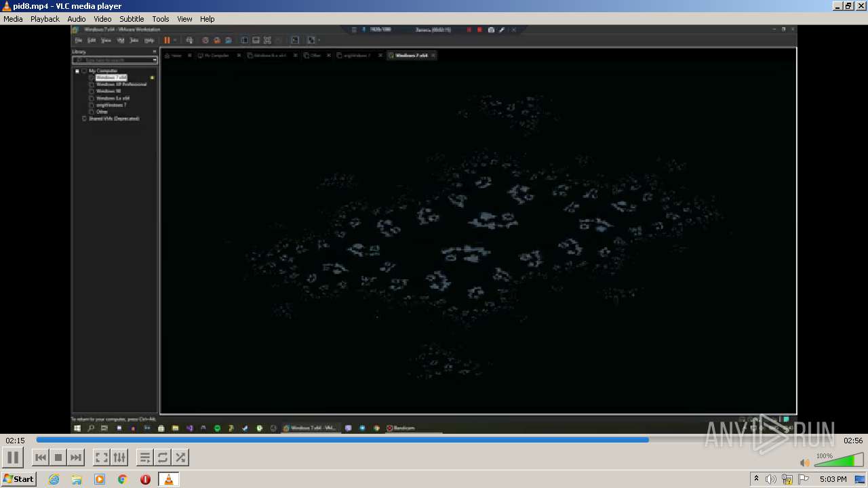Open the View menu

coord(184,19)
